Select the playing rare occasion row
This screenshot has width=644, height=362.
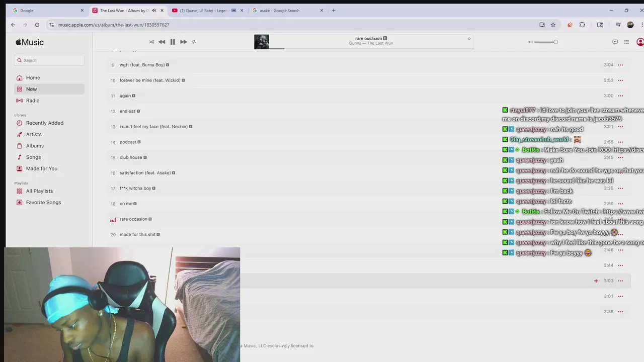tap(368, 219)
